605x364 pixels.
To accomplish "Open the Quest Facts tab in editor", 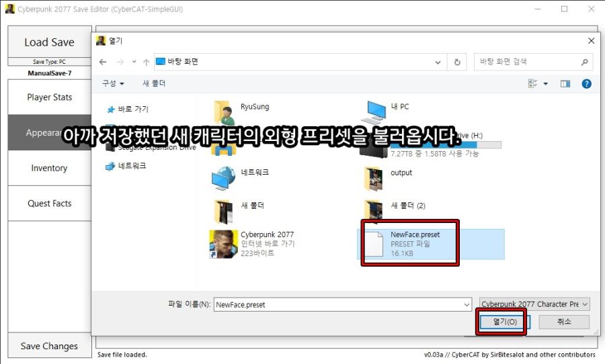I will (x=49, y=203).
